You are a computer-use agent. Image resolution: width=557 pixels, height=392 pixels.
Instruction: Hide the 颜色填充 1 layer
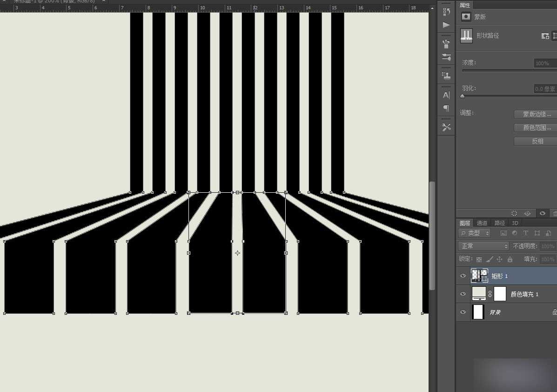pos(463,294)
